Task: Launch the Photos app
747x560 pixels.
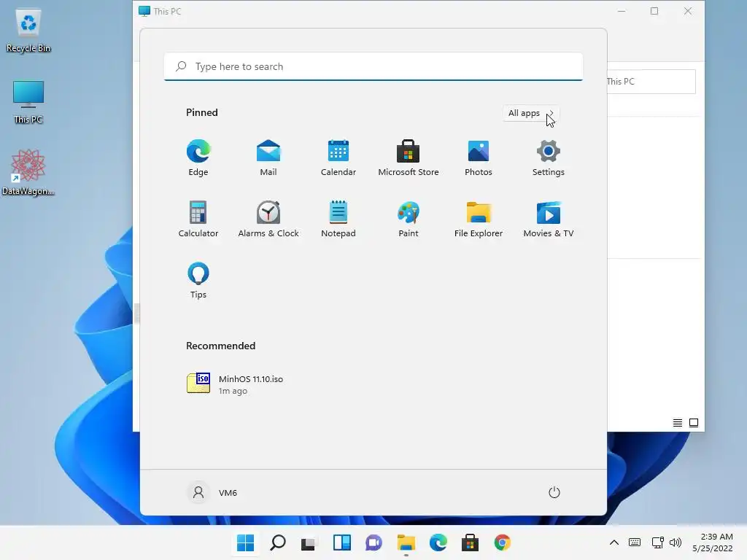Action: [x=479, y=157]
